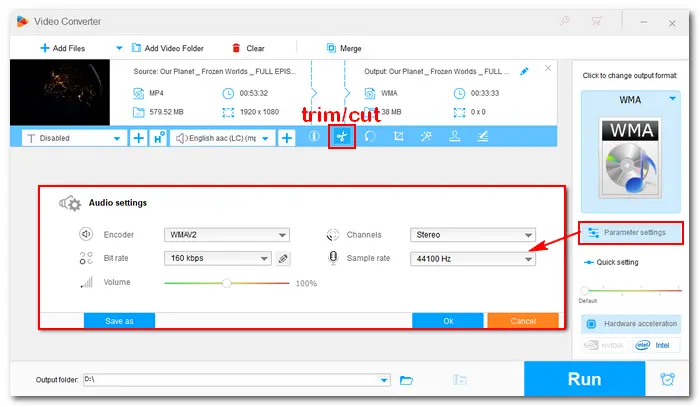Click the hardcoded subtitle H icon
This screenshot has height=407, width=700.
point(158,138)
